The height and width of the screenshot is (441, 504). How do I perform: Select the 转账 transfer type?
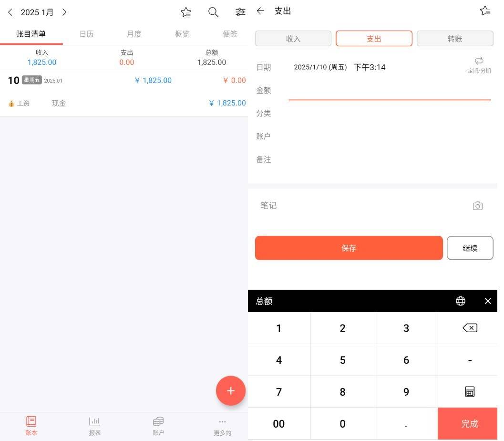click(x=455, y=39)
